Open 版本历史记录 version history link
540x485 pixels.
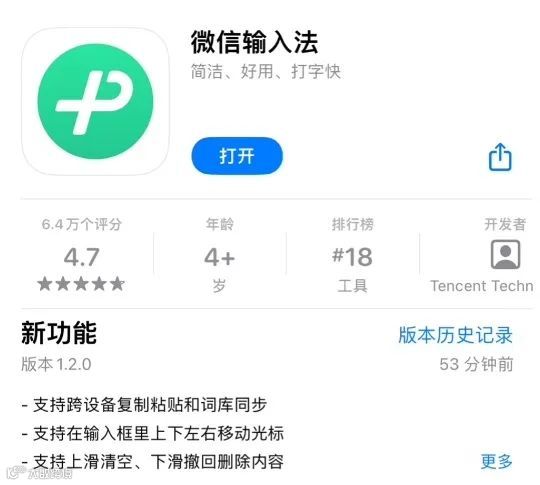pos(455,335)
